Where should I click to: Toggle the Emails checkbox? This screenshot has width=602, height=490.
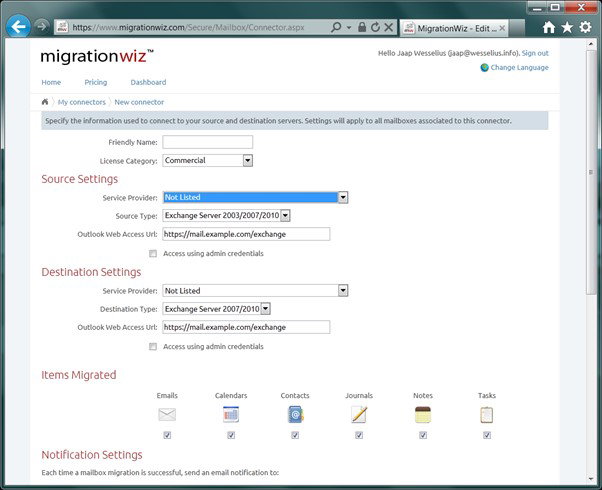click(x=167, y=435)
